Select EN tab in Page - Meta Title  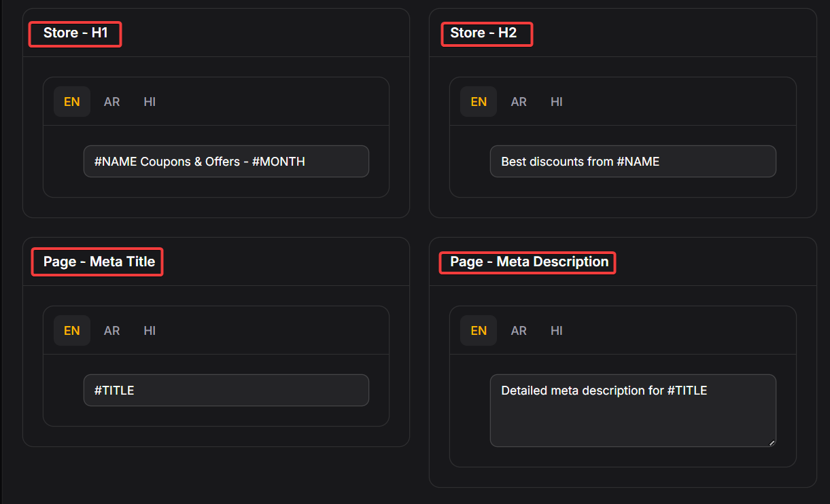point(72,331)
